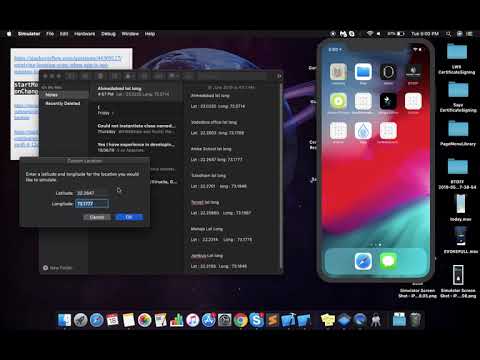Click Cancel in Custom Location dialog

[x=97, y=217]
